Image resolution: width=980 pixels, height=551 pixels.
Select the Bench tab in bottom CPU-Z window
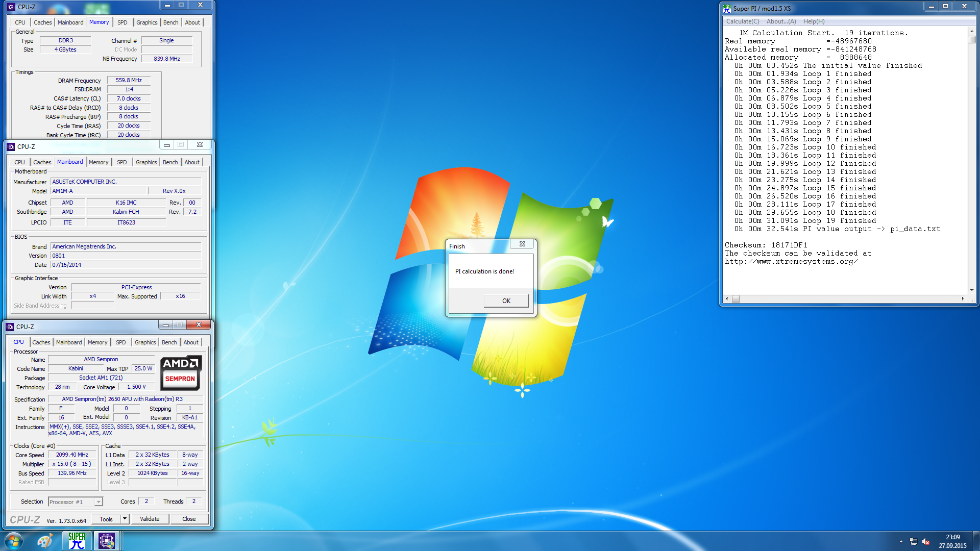pyautogui.click(x=169, y=342)
